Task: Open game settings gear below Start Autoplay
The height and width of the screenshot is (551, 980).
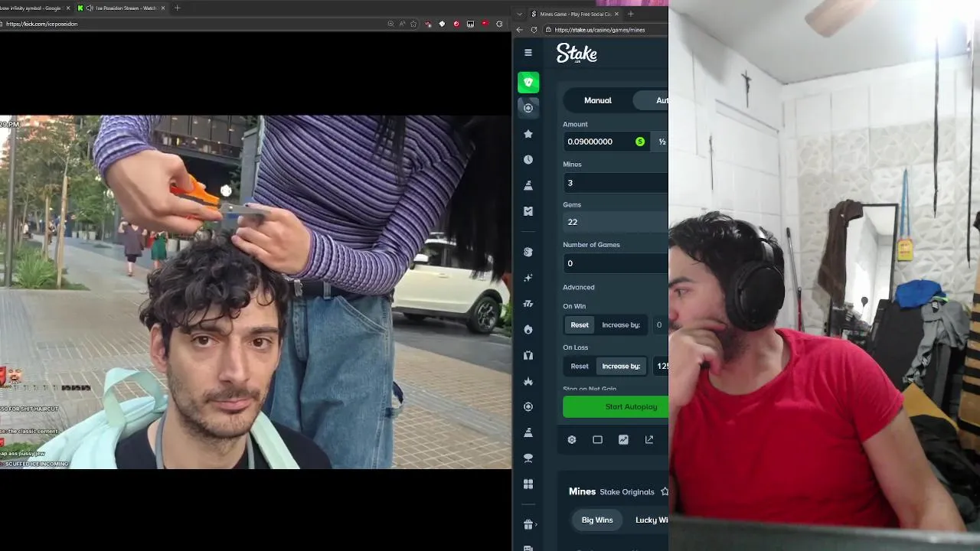Action: (572, 440)
